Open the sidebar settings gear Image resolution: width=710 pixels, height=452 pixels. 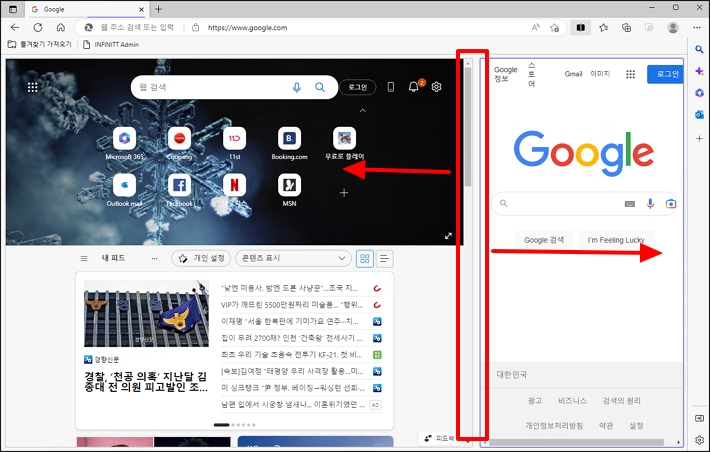pyautogui.click(x=699, y=440)
